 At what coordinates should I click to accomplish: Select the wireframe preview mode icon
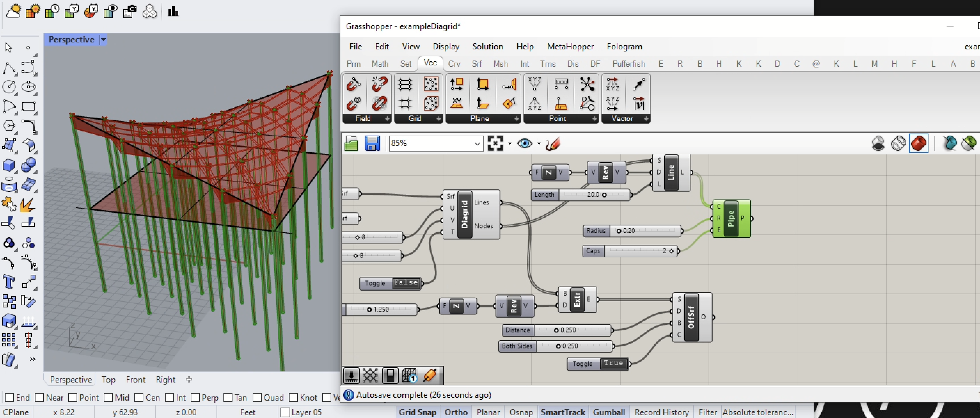click(898, 144)
